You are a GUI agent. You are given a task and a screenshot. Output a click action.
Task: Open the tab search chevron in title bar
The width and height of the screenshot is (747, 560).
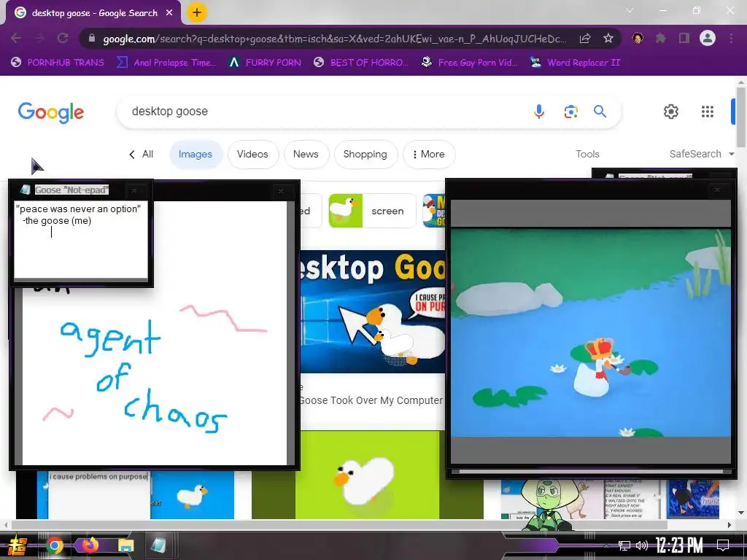click(x=630, y=10)
